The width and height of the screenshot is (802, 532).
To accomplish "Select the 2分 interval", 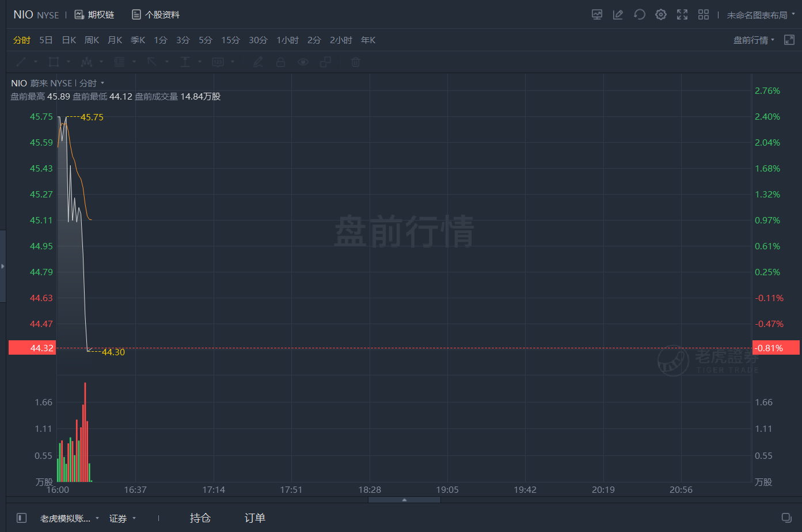I will tap(314, 40).
